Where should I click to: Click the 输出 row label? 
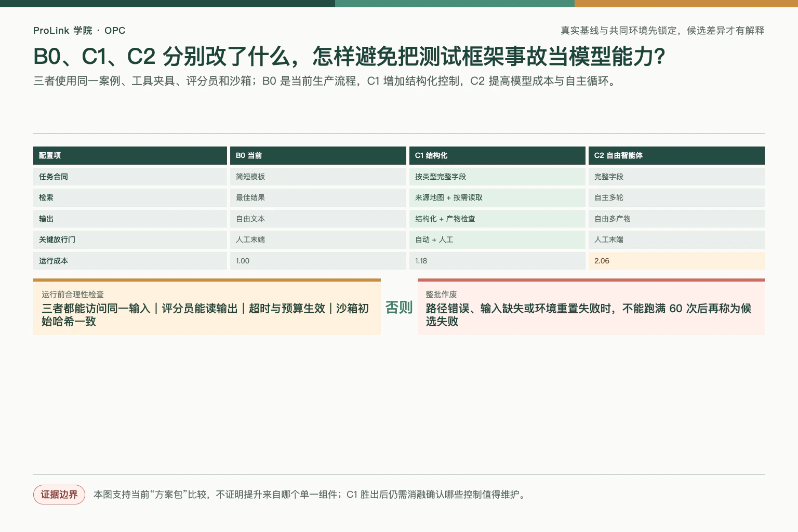click(130, 219)
